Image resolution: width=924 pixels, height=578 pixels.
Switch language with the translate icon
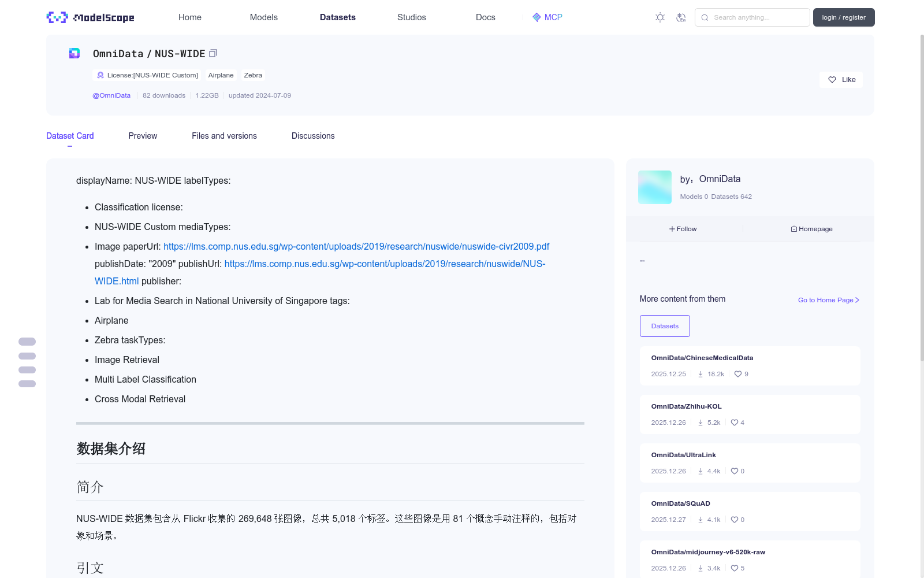681,17
